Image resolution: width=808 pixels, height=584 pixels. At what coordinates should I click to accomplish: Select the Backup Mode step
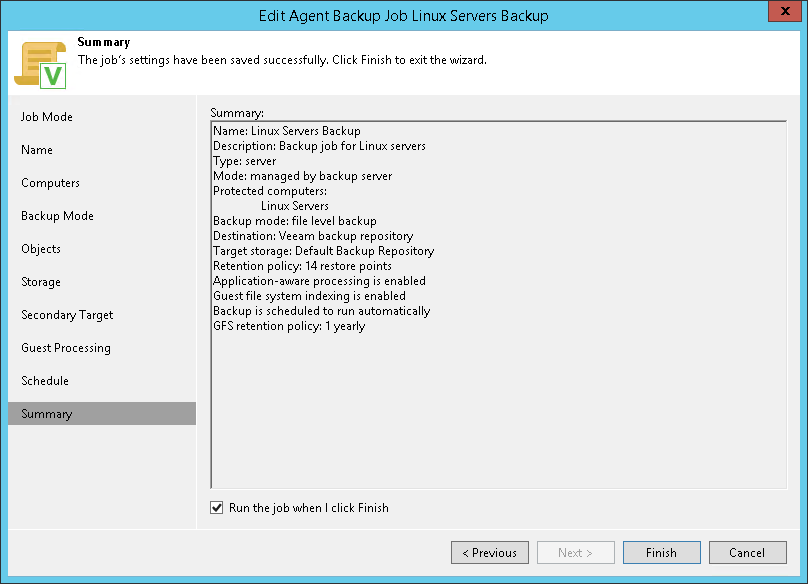tap(57, 216)
